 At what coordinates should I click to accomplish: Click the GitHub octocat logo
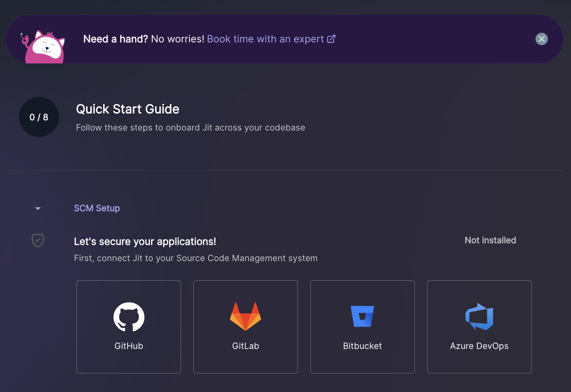[129, 317]
